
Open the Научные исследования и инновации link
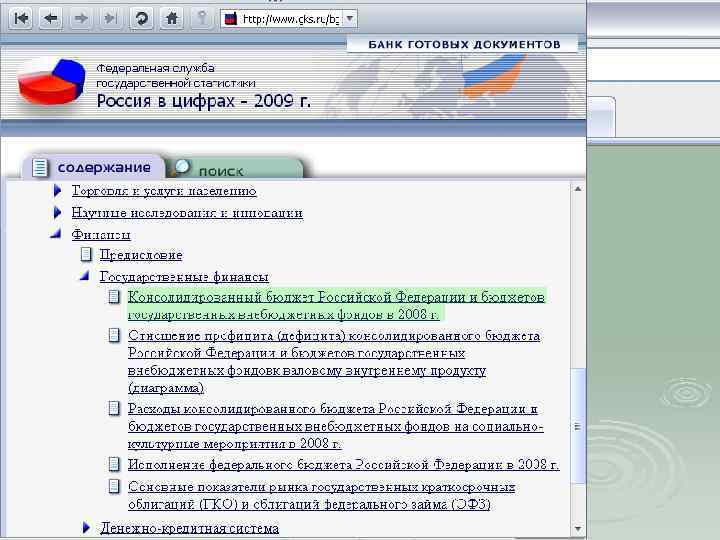pos(187,213)
